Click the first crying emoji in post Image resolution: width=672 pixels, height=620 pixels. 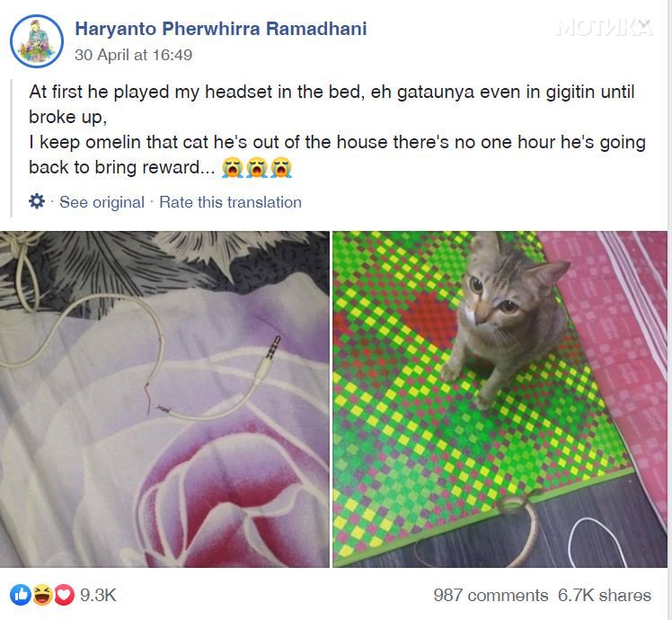(x=233, y=167)
